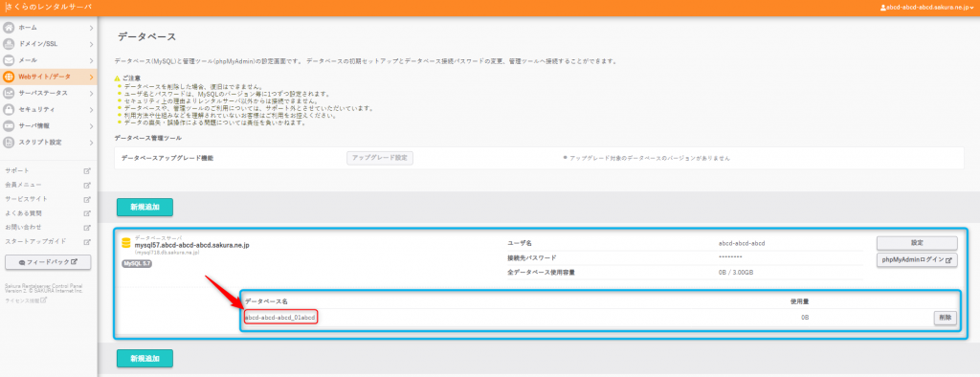The image size is (980, 377).
Task: Expand the セキュリティ menu chevron
Action: pyautogui.click(x=91, y=109)
